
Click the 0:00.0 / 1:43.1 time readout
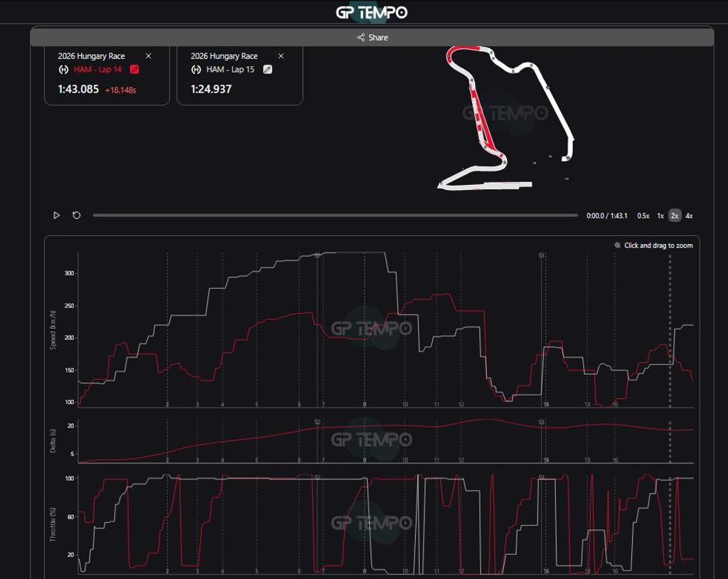coord(607,216)
